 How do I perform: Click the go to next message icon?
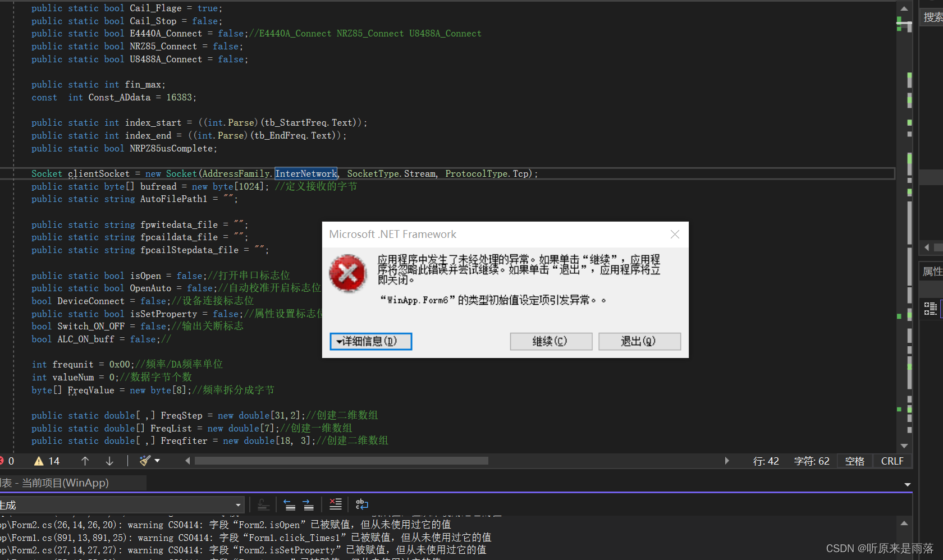coord(308,504)
